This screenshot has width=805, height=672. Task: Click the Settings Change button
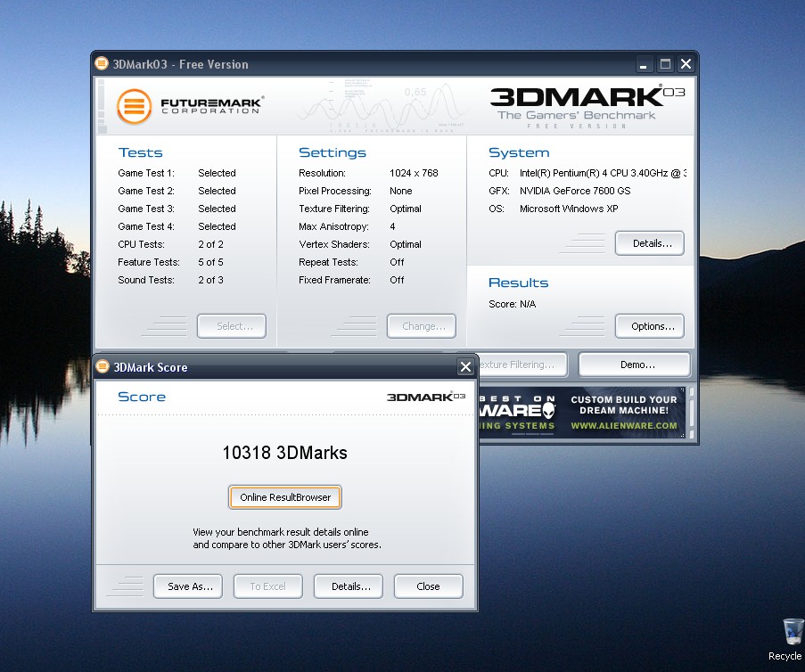click(x=422, y=326)
